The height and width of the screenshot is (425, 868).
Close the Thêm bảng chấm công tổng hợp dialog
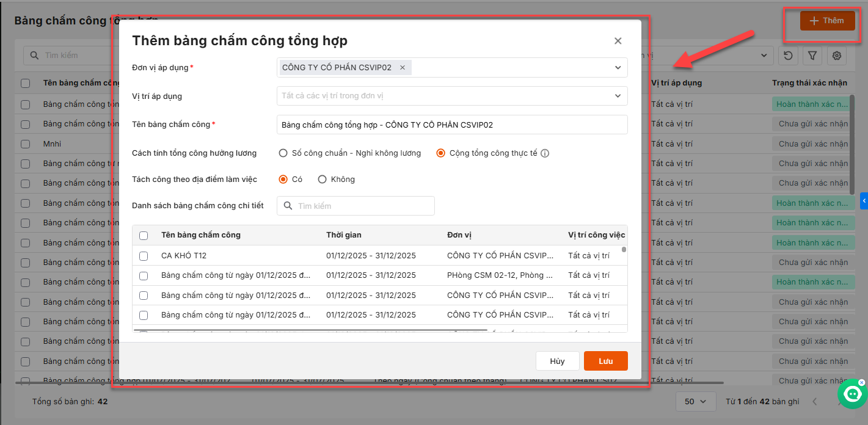[618, 41]
